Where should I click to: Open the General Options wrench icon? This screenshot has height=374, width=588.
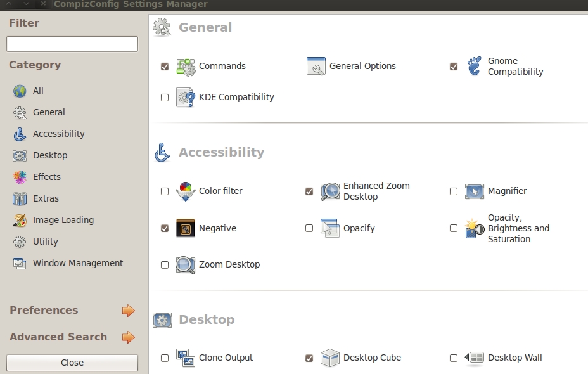pos(316,67)
